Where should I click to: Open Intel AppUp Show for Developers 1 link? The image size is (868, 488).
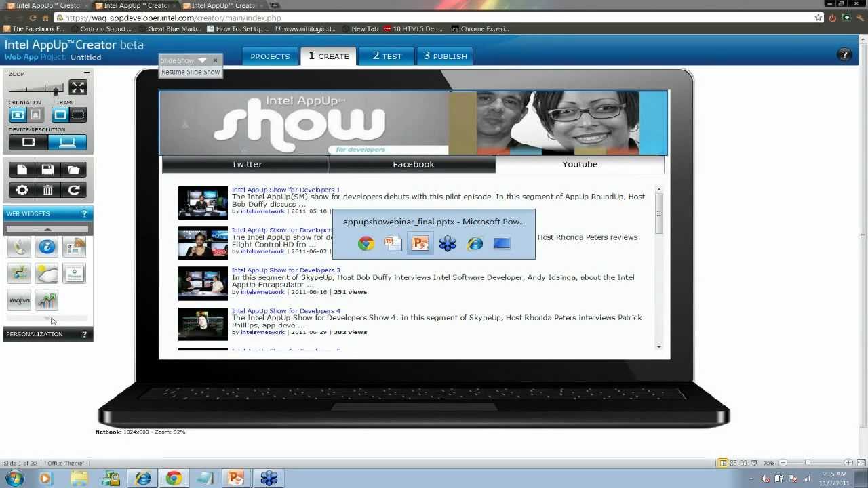(x=286, y=190)
